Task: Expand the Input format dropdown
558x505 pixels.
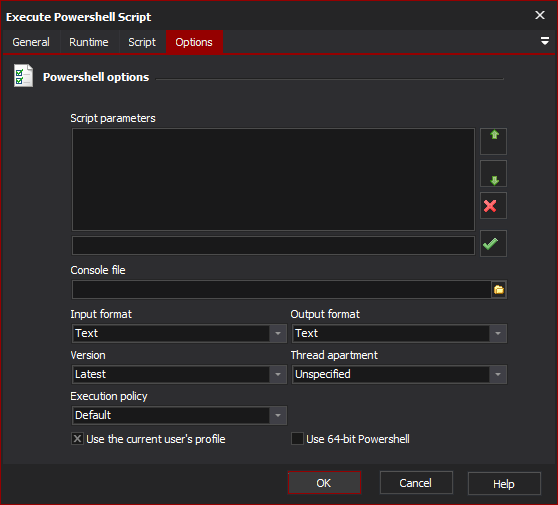Action: coord(278,333)
